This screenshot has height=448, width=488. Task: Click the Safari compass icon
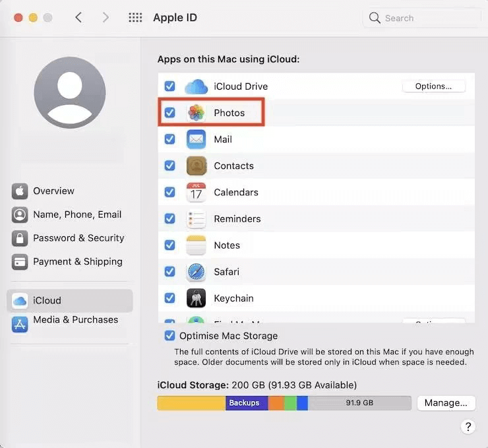pos(196,271)
